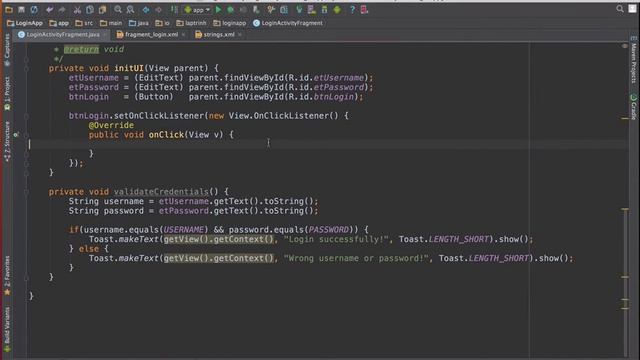Toggle the Build Variants tool window
Screen dimensions: 640x360
[7, 330]
